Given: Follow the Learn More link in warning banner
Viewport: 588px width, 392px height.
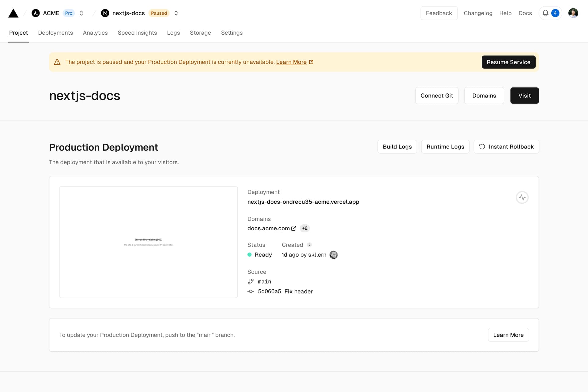Looking at the screenshot, I should (291, 62).
